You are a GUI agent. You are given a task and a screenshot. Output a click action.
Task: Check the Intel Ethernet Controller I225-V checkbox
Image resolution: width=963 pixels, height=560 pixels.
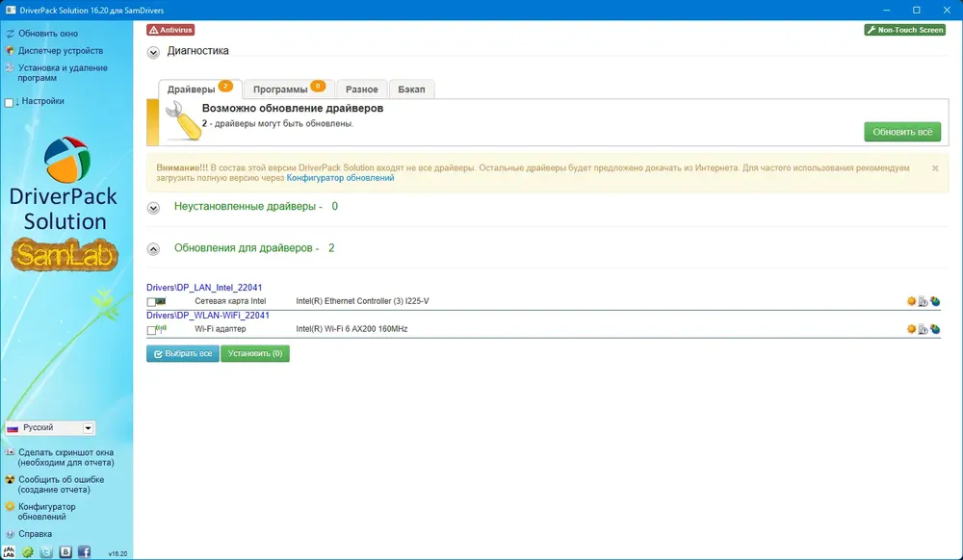click(151, 302)
